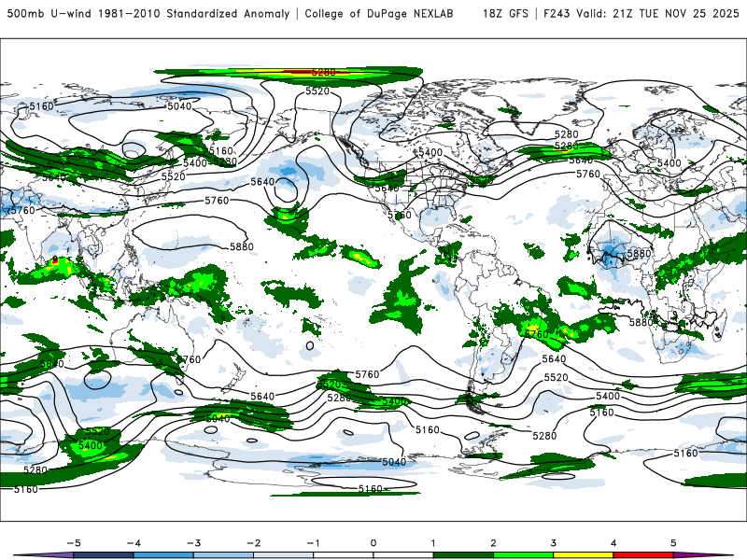Click the '5' color scale label
The image size is (747, 560).
tap(673, 543)
